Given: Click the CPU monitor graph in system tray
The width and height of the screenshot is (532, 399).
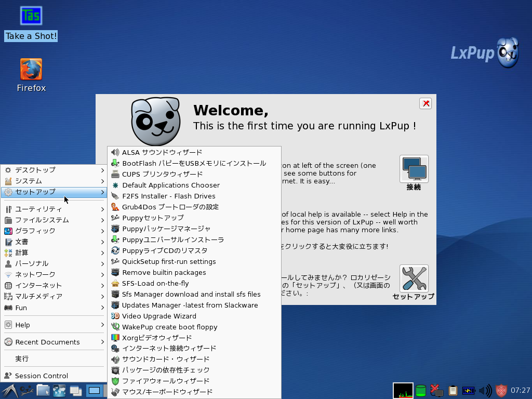Looking at the screenshot, I should click(403, 391).
